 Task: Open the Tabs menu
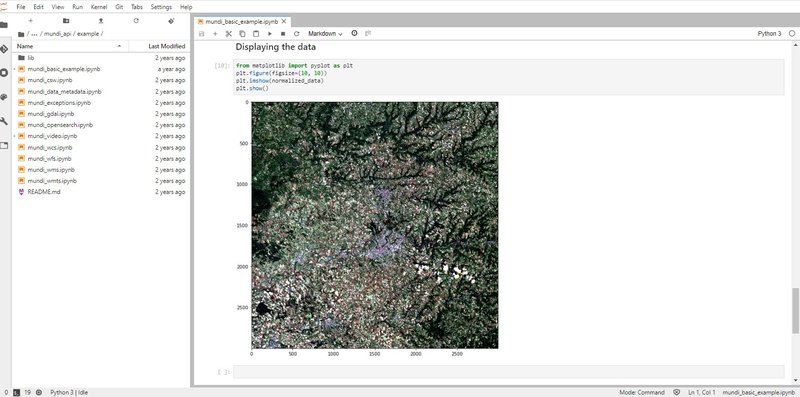tap(137, 7)
